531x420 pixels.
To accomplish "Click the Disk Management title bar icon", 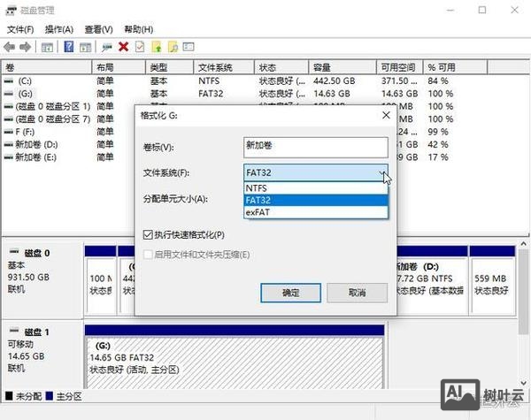I will [x=11, y=11].
